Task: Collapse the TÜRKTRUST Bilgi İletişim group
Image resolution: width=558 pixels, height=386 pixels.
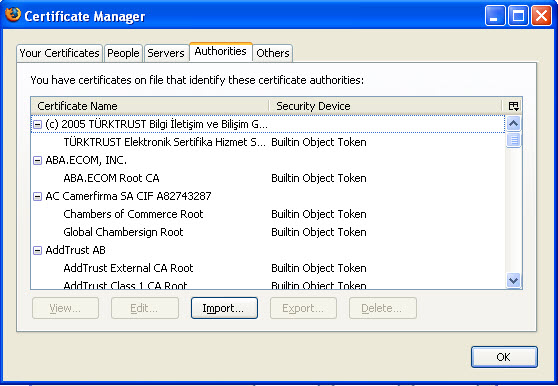Action: tap(37, 125)
